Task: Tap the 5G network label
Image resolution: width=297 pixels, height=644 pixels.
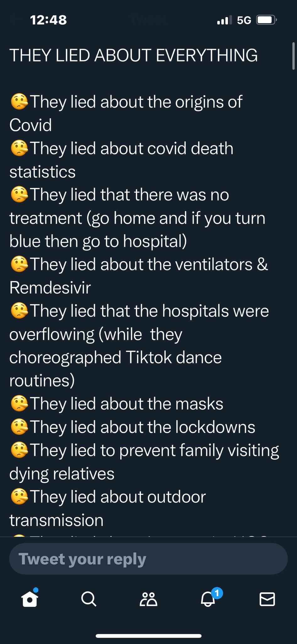Action: (243, 20)
